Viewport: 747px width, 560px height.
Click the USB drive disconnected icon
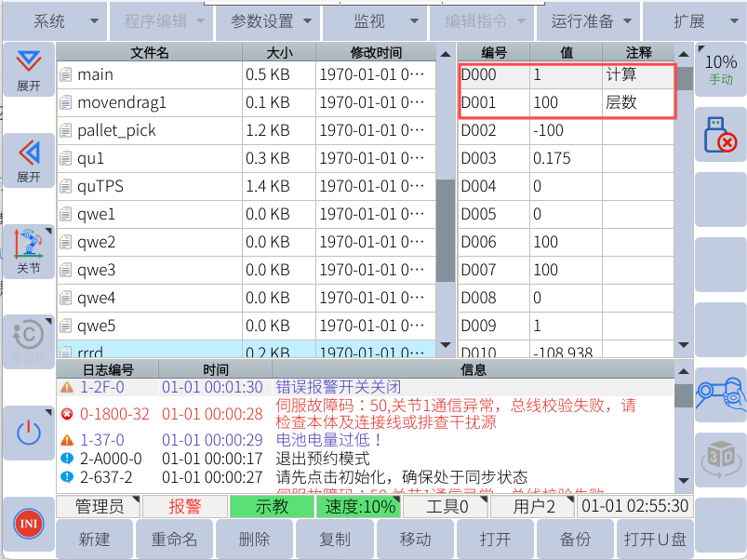721,135
